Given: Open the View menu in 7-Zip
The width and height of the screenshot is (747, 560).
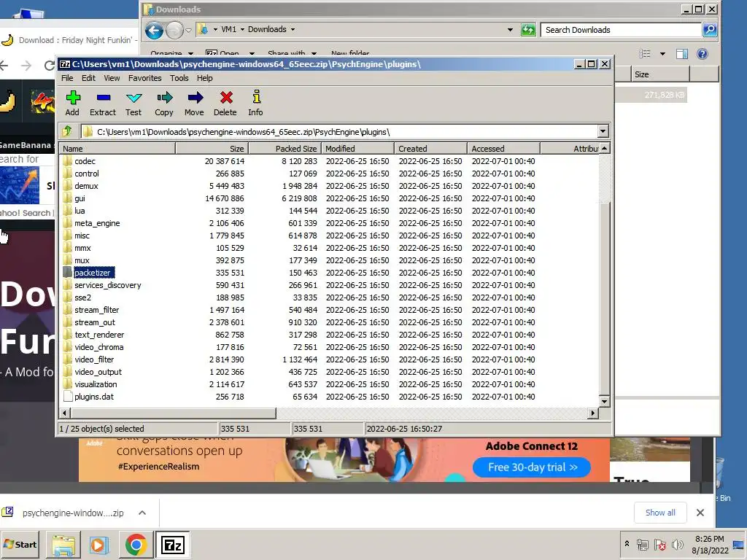Looking at the screenshot, I should 112,78.
